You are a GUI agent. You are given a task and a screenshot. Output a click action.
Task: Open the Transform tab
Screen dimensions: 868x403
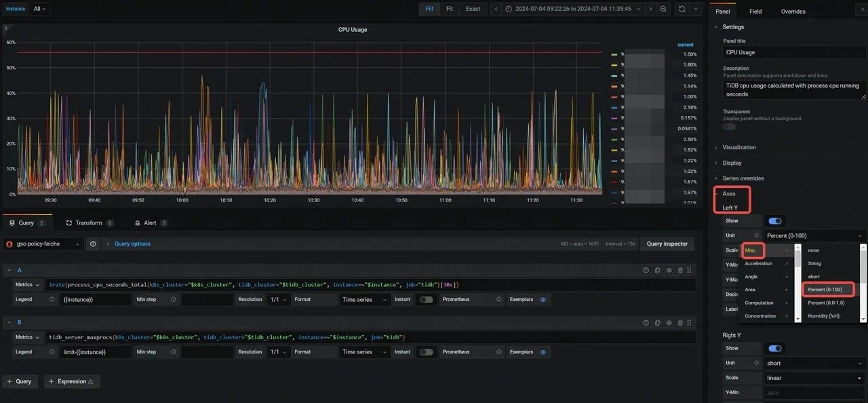point(89,223)
